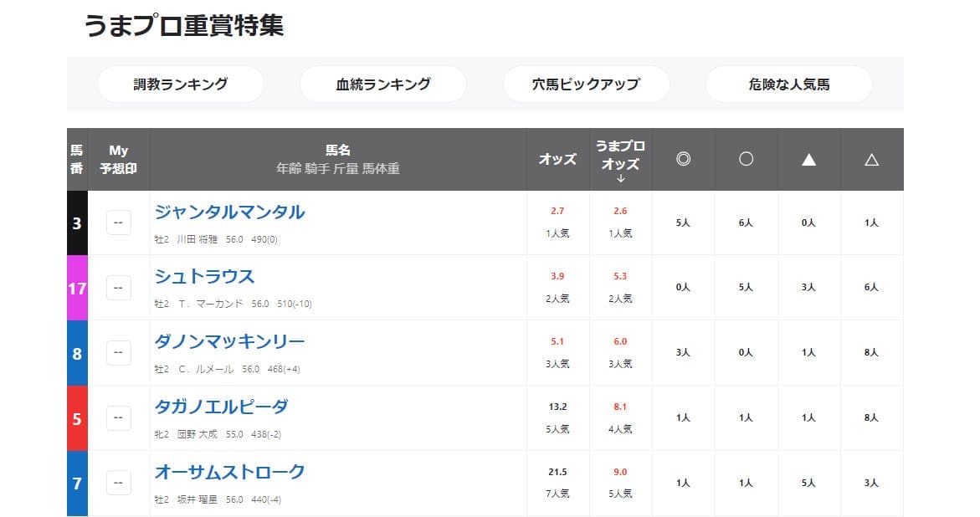Open horse link ジャンタルマンタル
The image size is (980, 517).
click(229, 212)
